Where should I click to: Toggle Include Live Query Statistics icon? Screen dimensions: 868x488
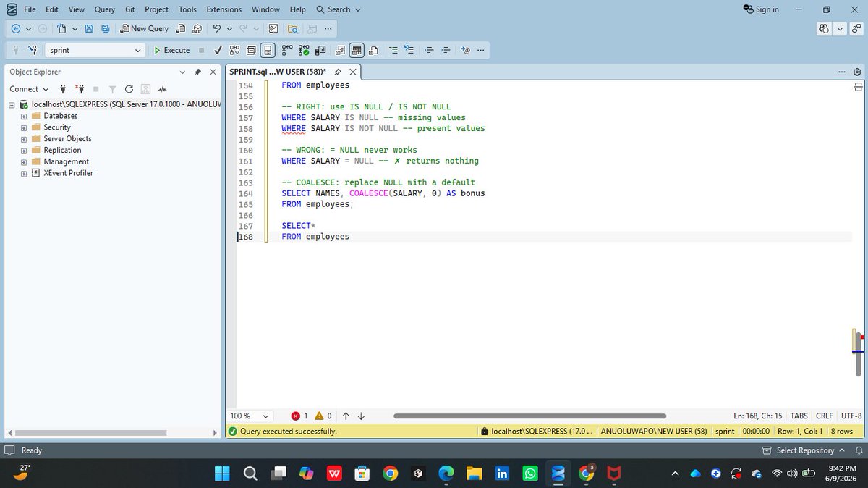click(x=304, y=50)
